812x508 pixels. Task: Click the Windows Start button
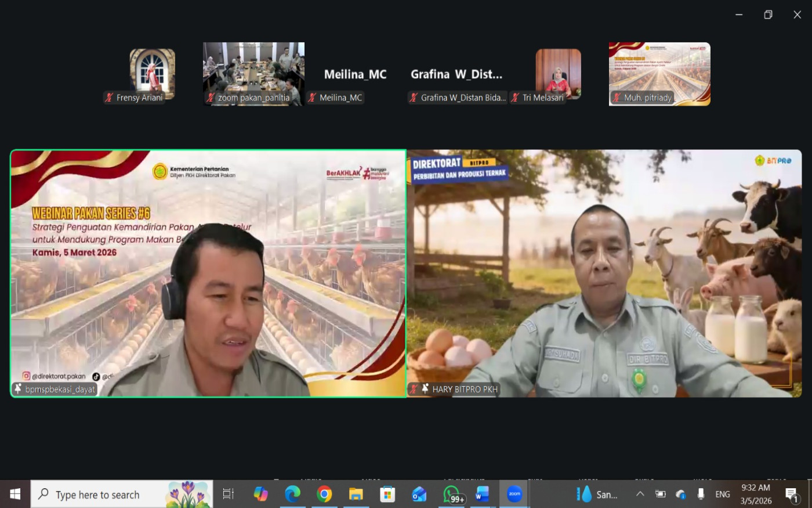click(x=15, y=494)
